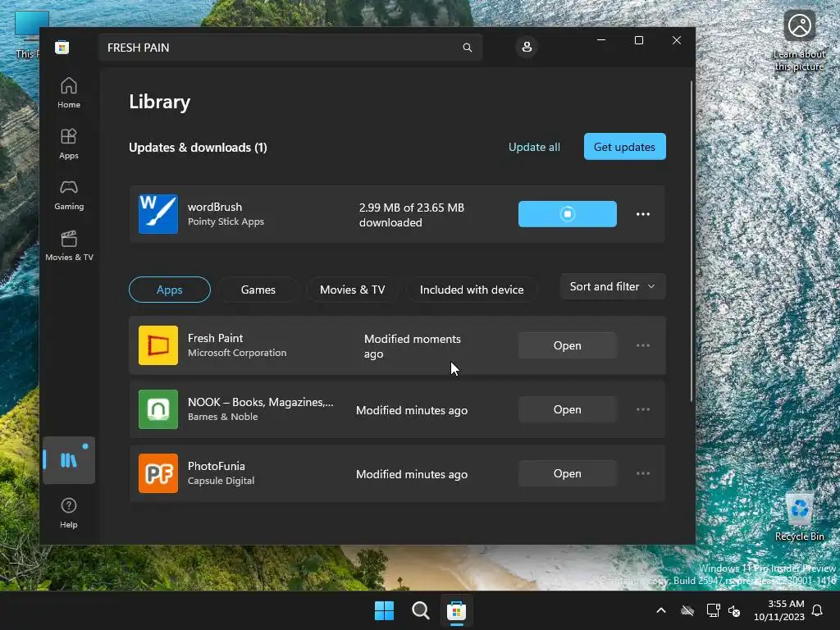Click the Microsoft Store logo icon
This screenshot has height=630, width=840.
point(62,47)
